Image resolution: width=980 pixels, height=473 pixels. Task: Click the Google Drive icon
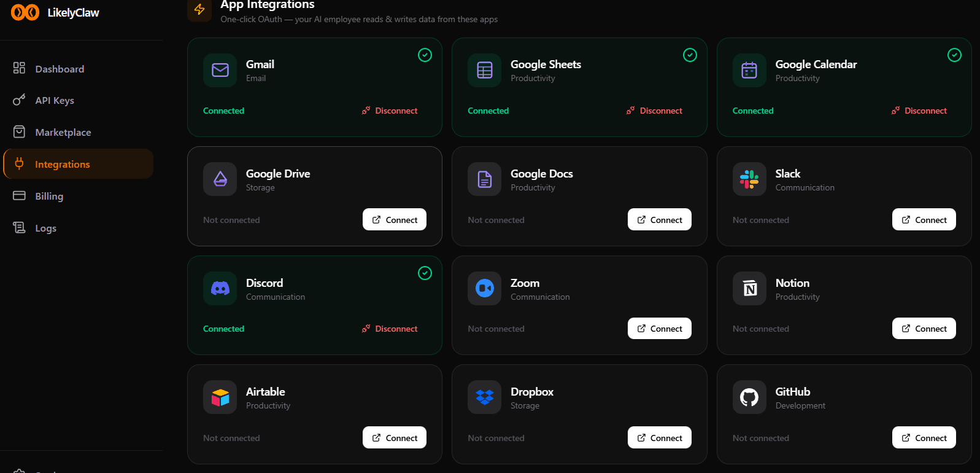(220, 179)
